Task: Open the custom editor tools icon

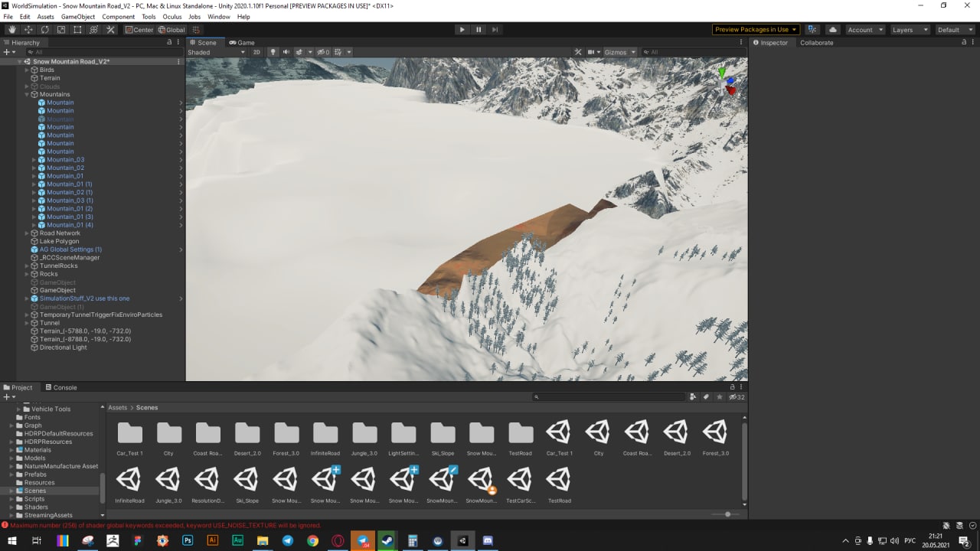Action: click(x=110, y=30)
